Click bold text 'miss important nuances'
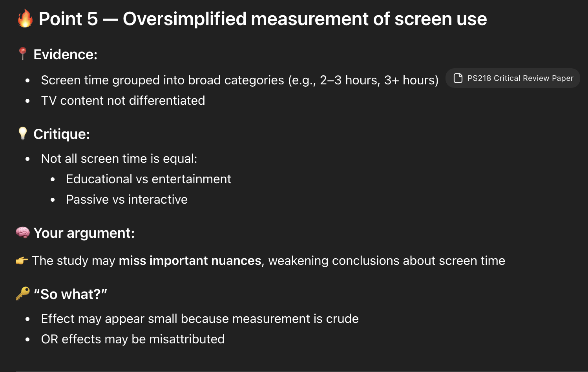The height and width of the screenshot is (372, 588). point(190,261)
